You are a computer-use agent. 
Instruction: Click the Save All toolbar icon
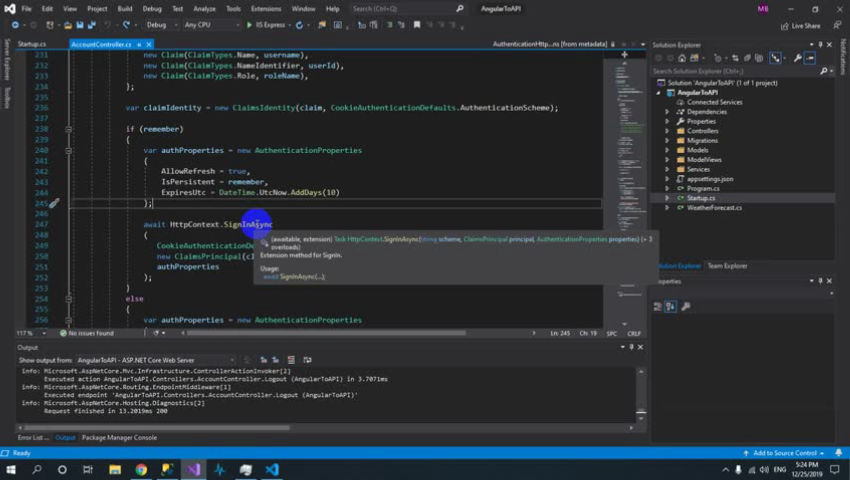92,25
